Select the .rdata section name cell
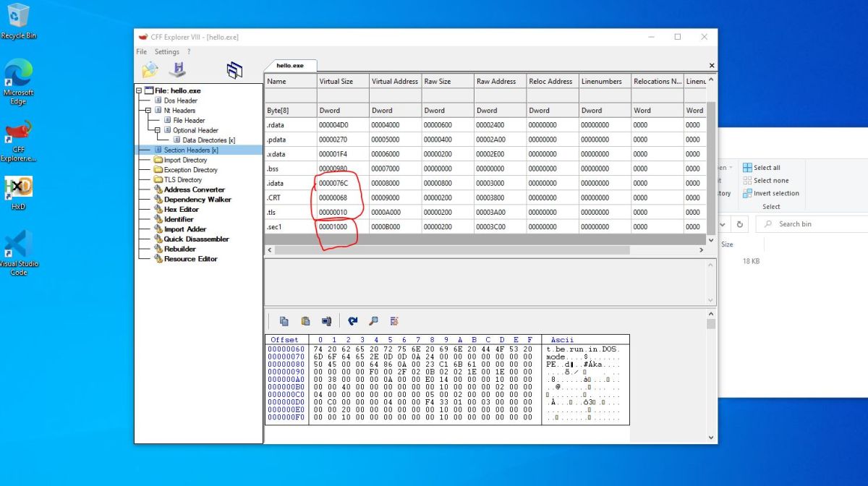Screen dimensions: 868x486 (x=291, y=125)
